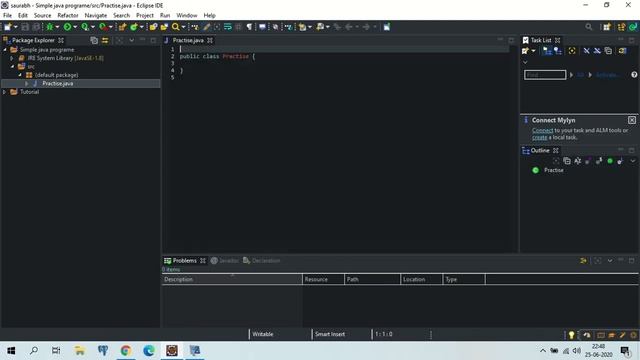Open Chrome from the Windows taskbar
Image resolution: width=640 pixels, height=360 pixels.
point(126,350)
